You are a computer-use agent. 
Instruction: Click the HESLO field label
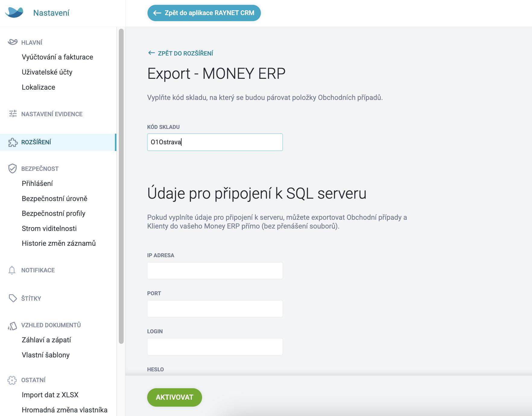click(x=155, y=370)
